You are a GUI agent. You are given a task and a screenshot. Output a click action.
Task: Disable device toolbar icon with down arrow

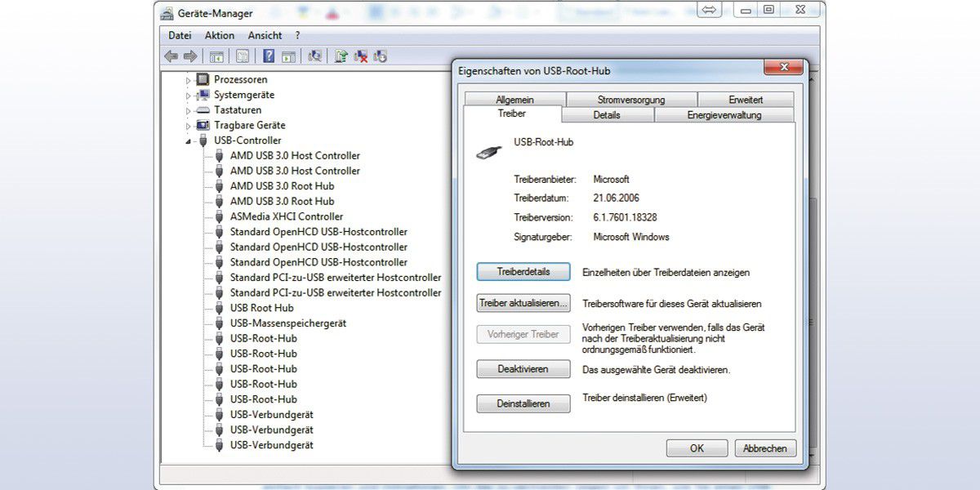(380, 56)
